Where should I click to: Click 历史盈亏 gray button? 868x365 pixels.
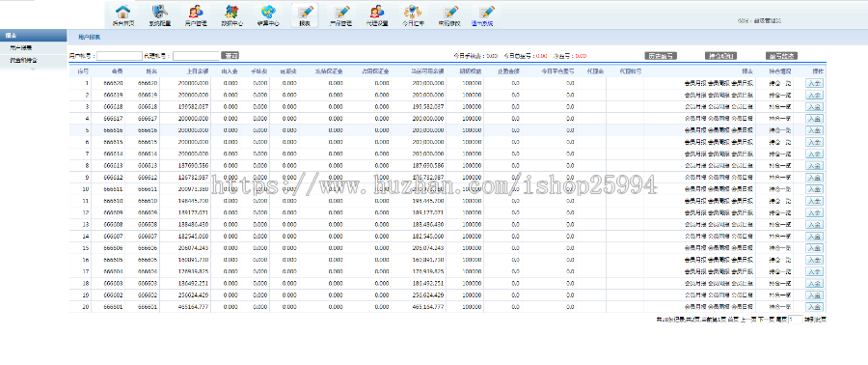(x=661, y=56)
